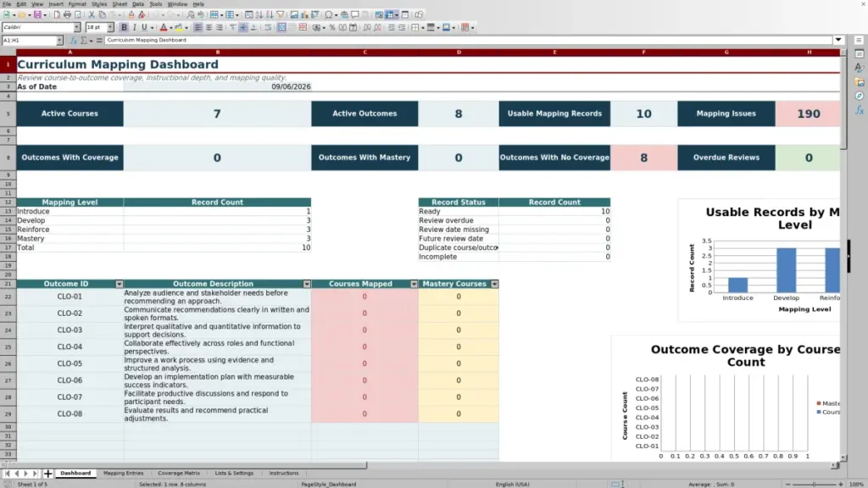
Task: Toggle Underline formatting
Action: click(144, 28)
